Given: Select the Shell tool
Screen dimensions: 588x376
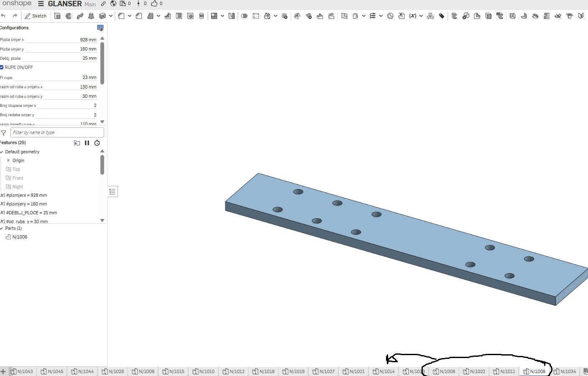Looking at the screenshot, I should coord(179,16).
